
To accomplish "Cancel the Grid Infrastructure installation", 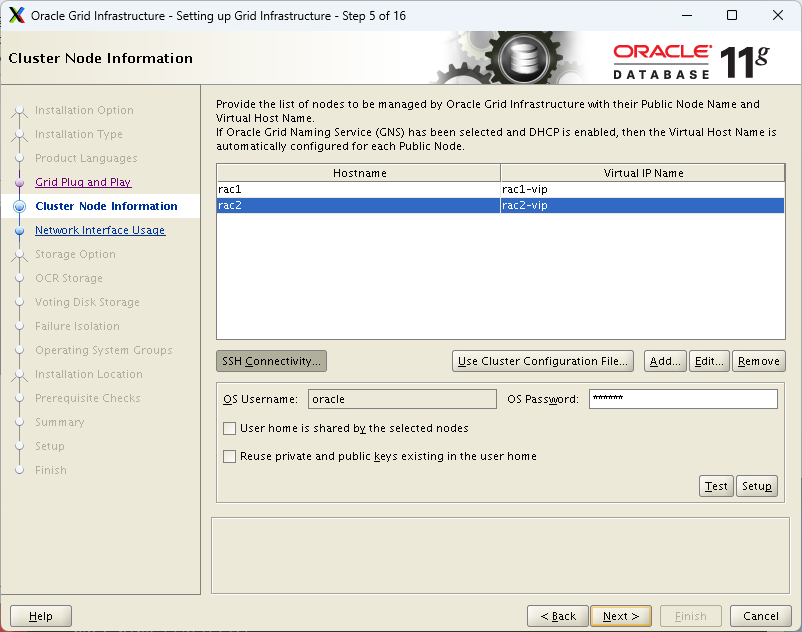I will [x=761, y=616].
